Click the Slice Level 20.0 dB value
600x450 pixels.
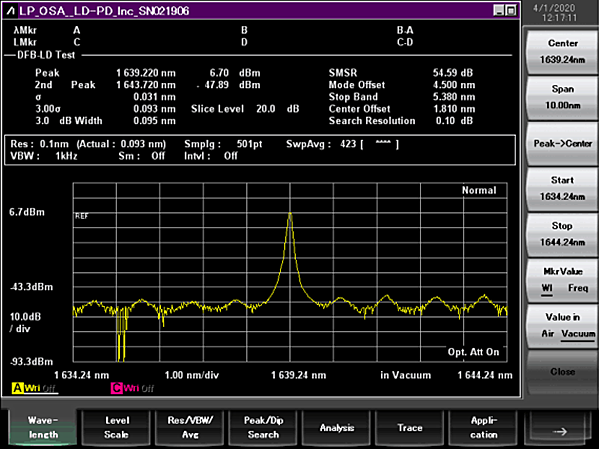[x=277, y=109]
